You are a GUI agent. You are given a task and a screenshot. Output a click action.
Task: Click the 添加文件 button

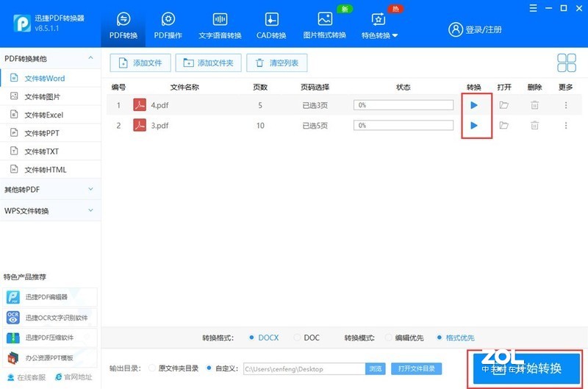(140, 63)
